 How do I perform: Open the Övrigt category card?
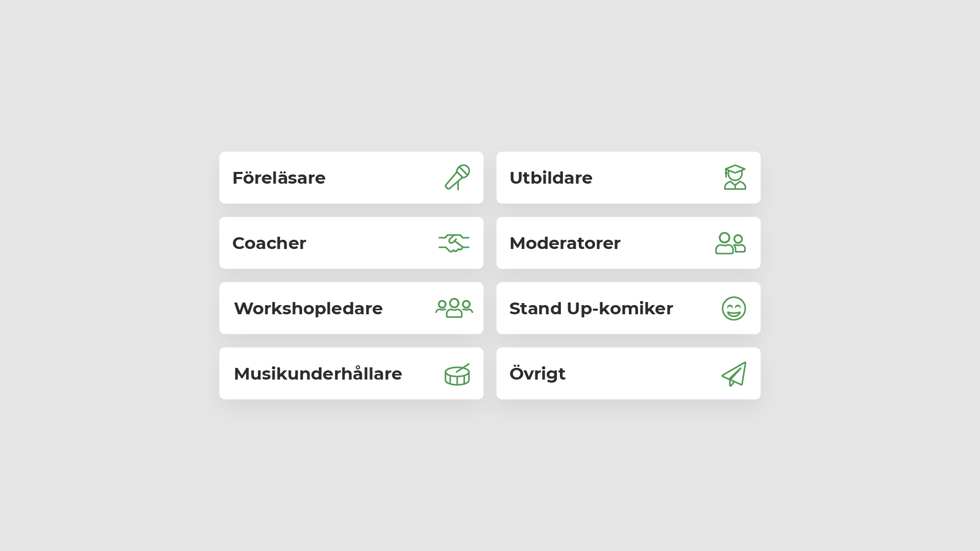click(628, 373)
